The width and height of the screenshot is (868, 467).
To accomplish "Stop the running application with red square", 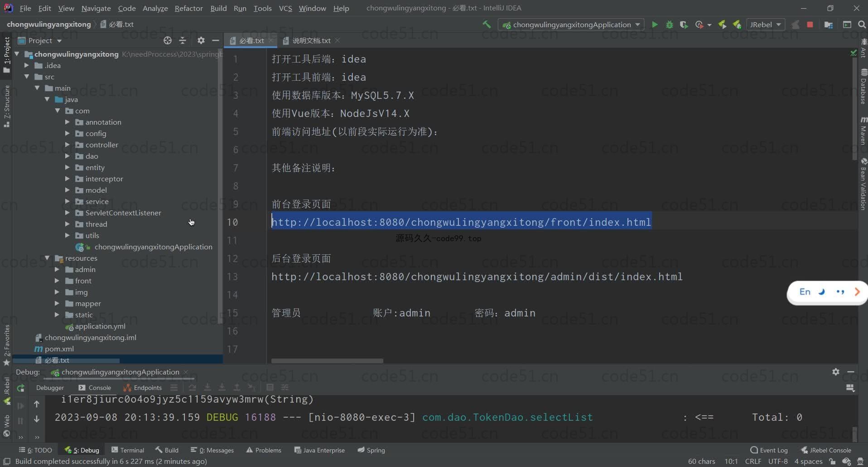I will (810, 24).
